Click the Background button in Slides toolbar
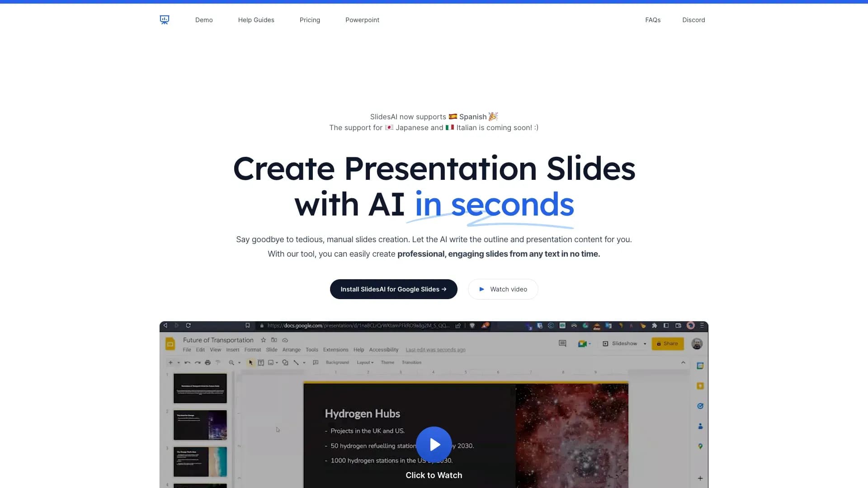 click(337, 362)
